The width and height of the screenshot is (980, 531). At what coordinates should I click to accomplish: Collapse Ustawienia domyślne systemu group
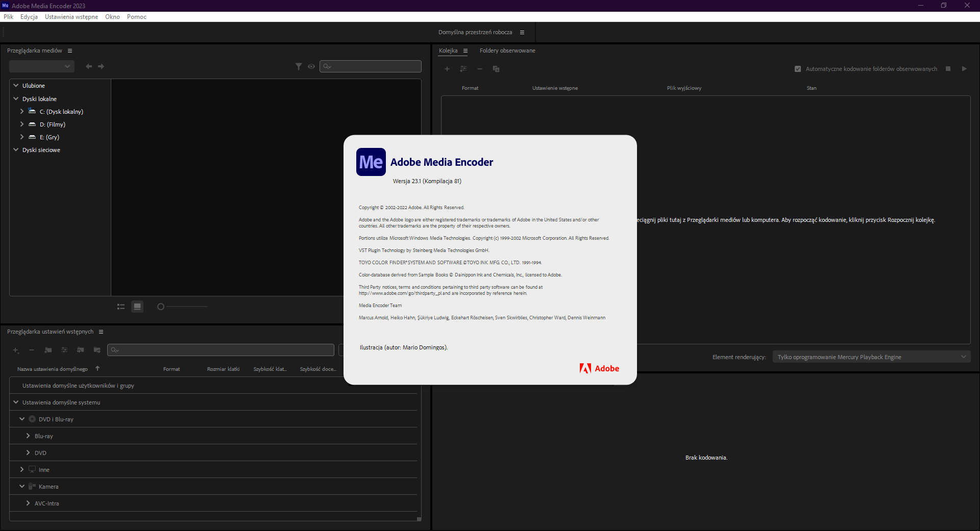(x=16, y=402)
